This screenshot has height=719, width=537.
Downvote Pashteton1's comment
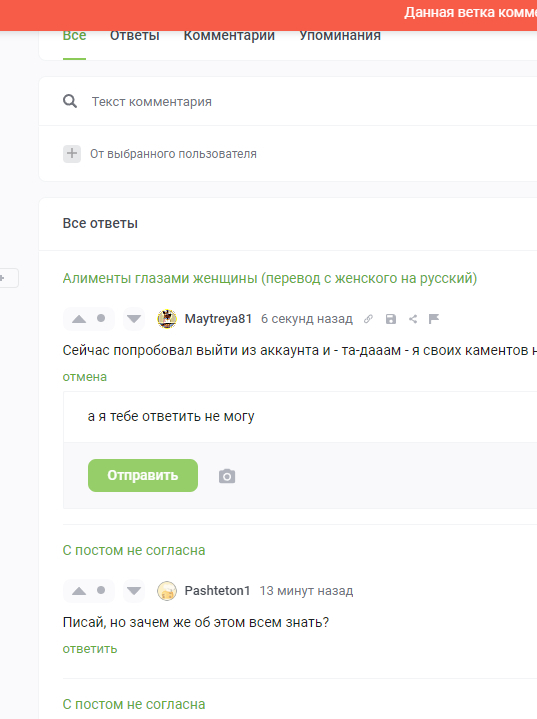[134, 591]
